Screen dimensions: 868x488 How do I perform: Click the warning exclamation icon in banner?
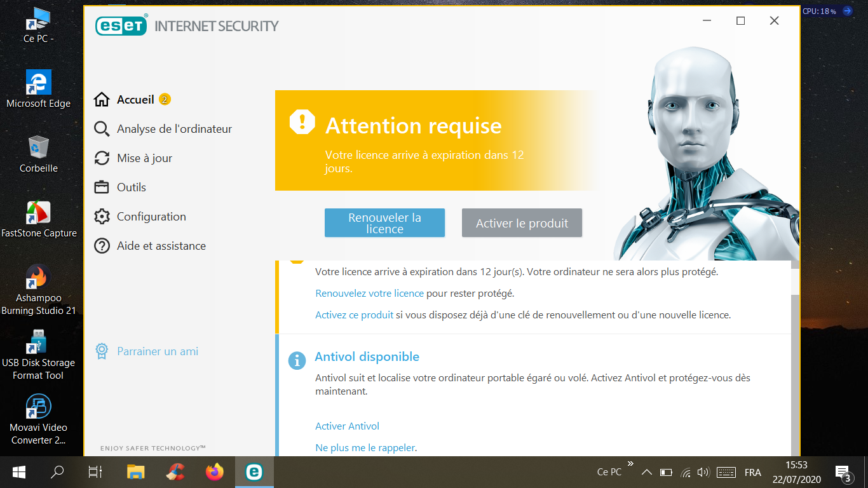pyautogui.click(x=302, y=121)
